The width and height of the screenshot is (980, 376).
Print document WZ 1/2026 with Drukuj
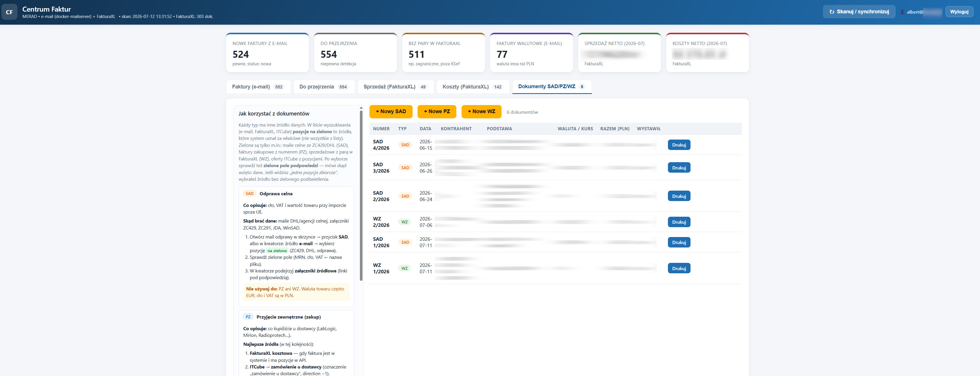(679, 269)
